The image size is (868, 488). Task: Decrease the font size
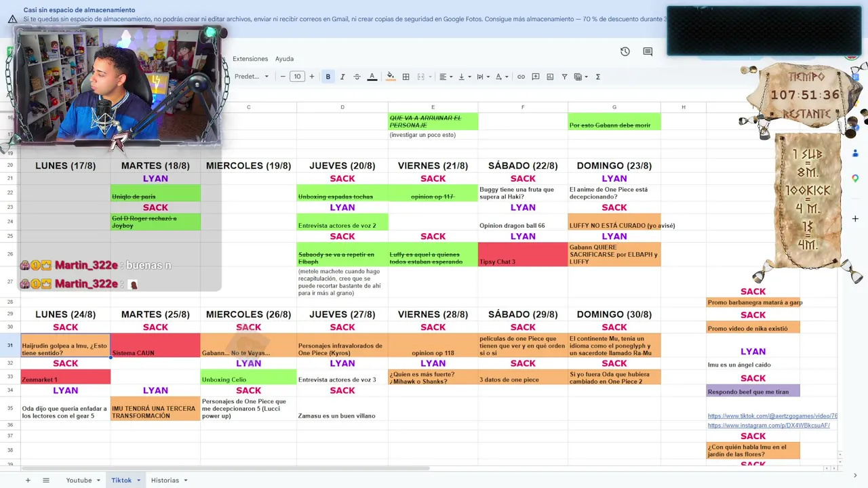283,77
